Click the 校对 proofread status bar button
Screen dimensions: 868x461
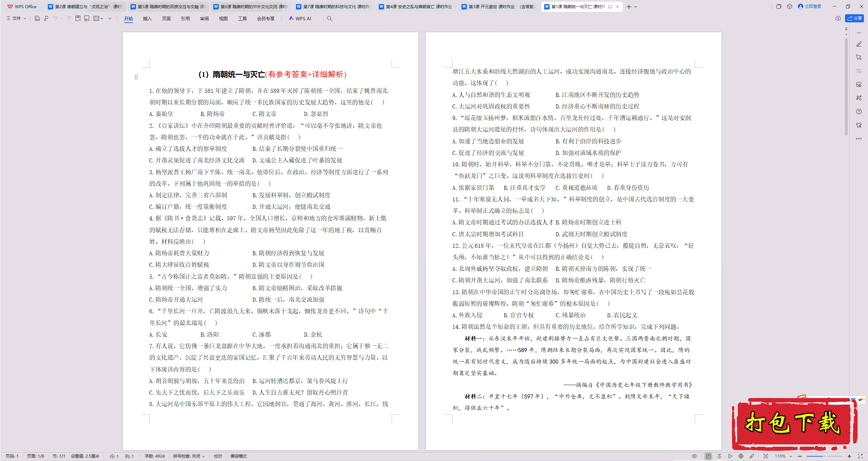218,456
